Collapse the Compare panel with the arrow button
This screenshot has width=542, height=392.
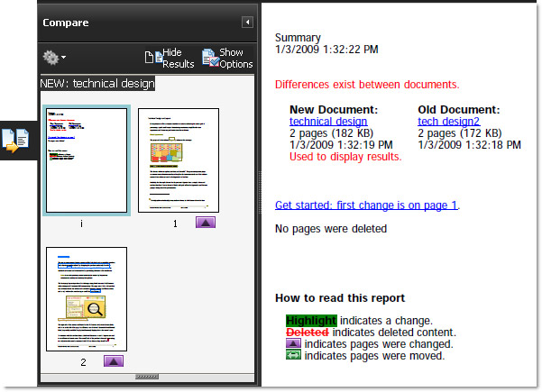pyautogui.click(x=247, y=23)
